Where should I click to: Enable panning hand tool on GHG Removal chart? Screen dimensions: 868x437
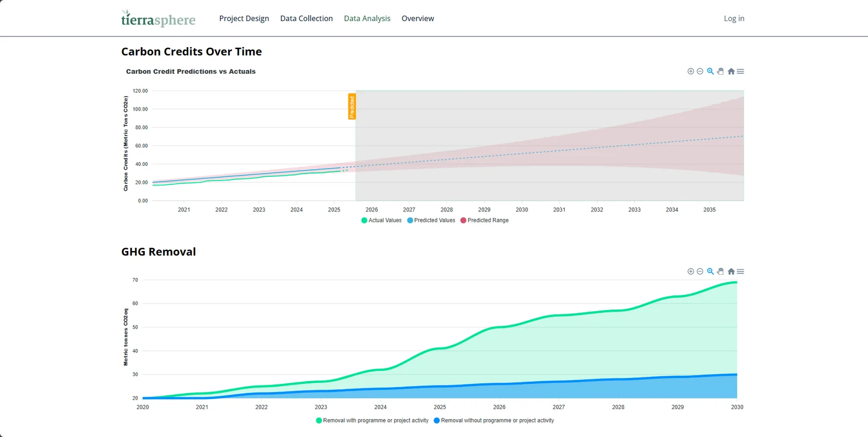coord(720,272)
